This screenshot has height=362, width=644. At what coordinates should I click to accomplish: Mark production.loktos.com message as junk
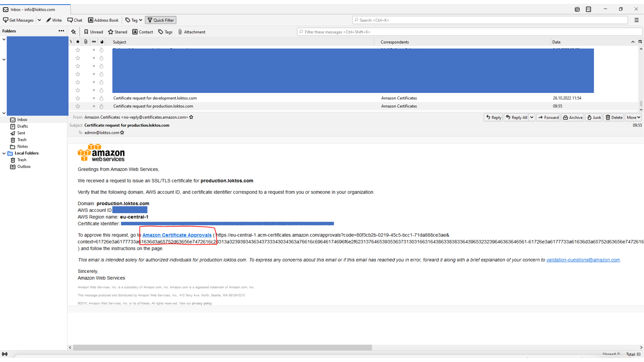point(102,106)
